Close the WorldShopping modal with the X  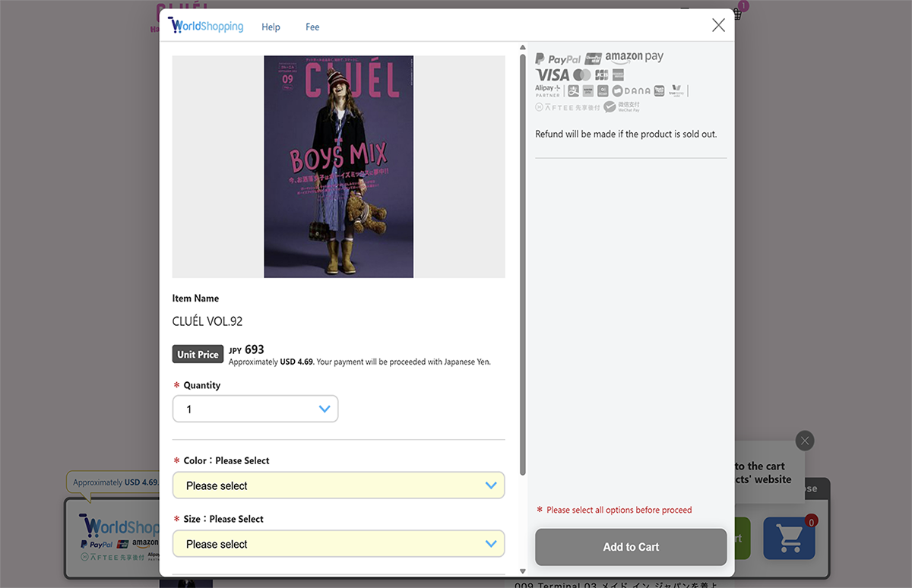tap(718, 25)
